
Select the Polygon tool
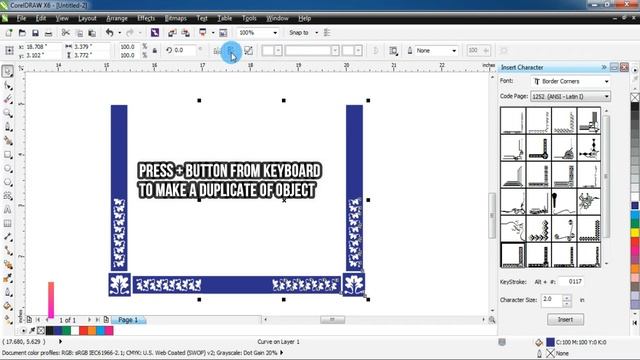tap(7, 182)
